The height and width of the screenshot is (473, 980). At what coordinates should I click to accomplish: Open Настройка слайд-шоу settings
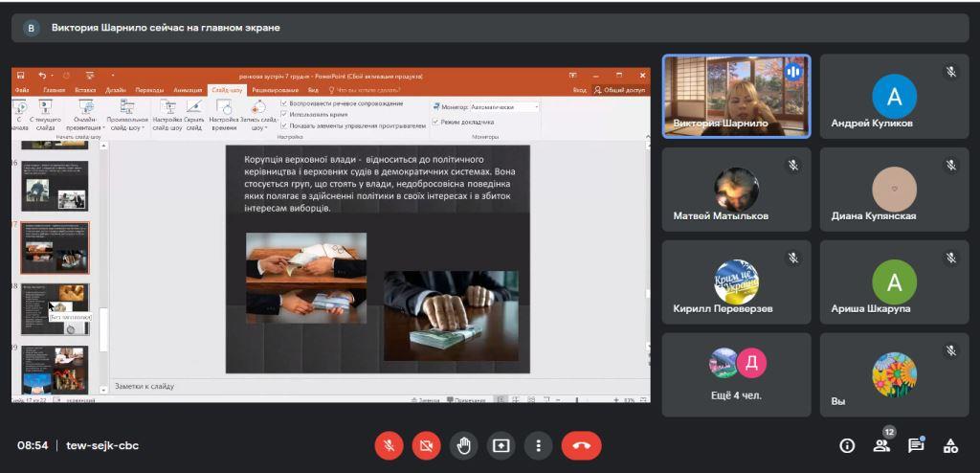click(x=167, y=115)
